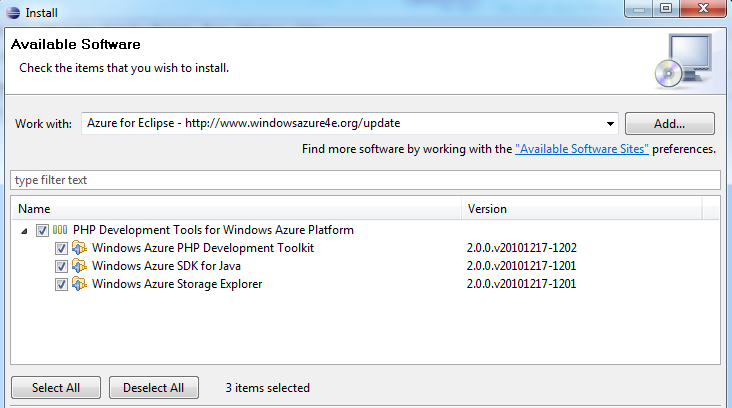
Task: Click the Storage Explorer version 2.0.0.v20101217-1201
Action: point(521,284)
